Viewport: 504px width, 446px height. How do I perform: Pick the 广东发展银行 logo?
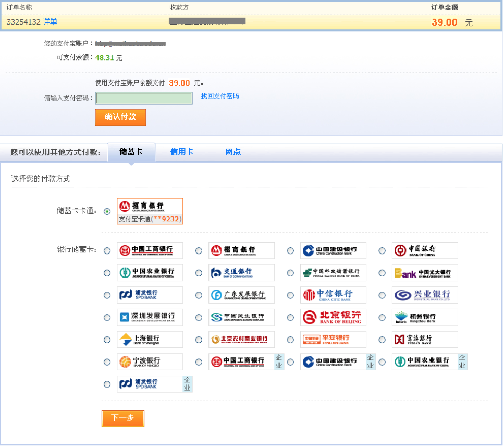coord(241,295)
